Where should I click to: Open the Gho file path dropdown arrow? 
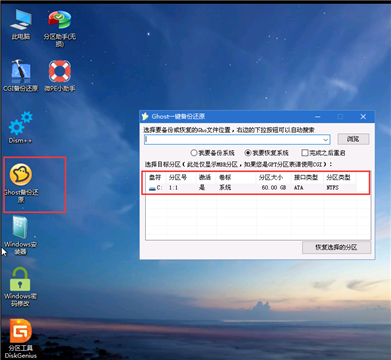[326, 140]
